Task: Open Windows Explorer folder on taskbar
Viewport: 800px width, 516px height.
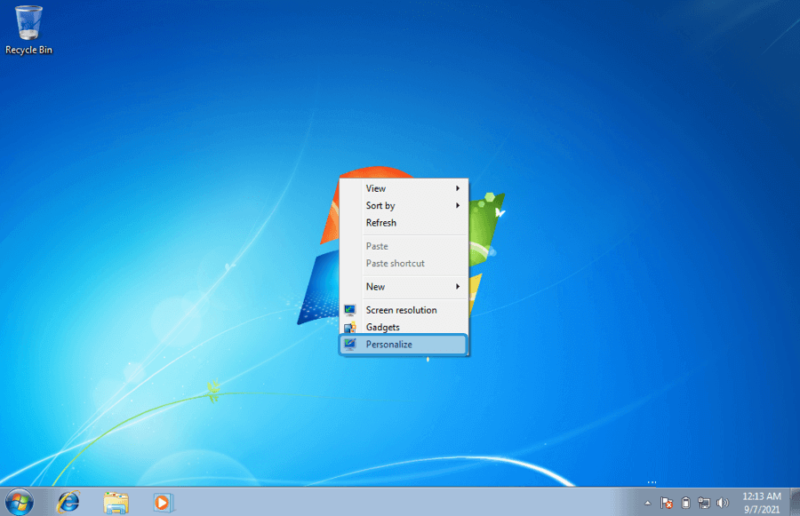Action: coord(116,503)
